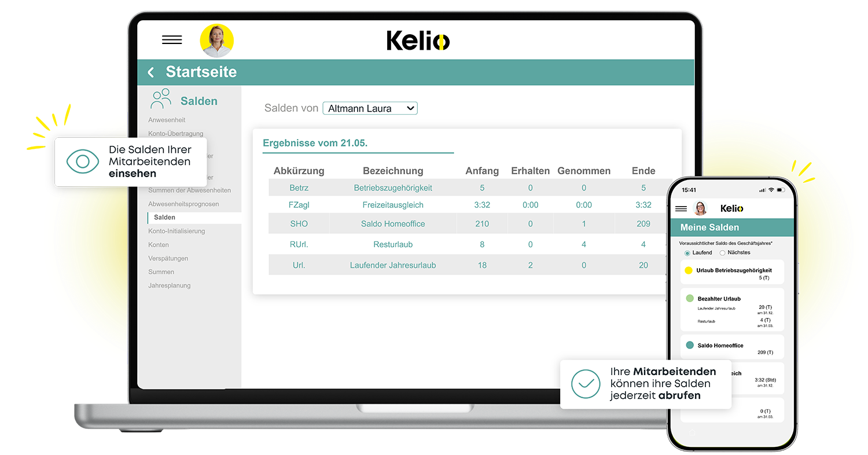Select the Nächstes radio button
The height and width of the screenshot is (455, 868).
tap(722, 253)
